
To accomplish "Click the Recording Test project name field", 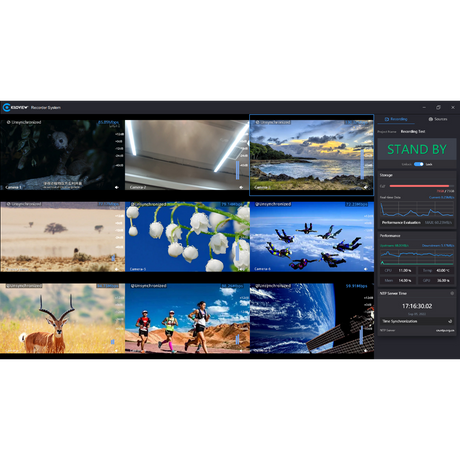I will pyautogui.click(x=413, y=132).
